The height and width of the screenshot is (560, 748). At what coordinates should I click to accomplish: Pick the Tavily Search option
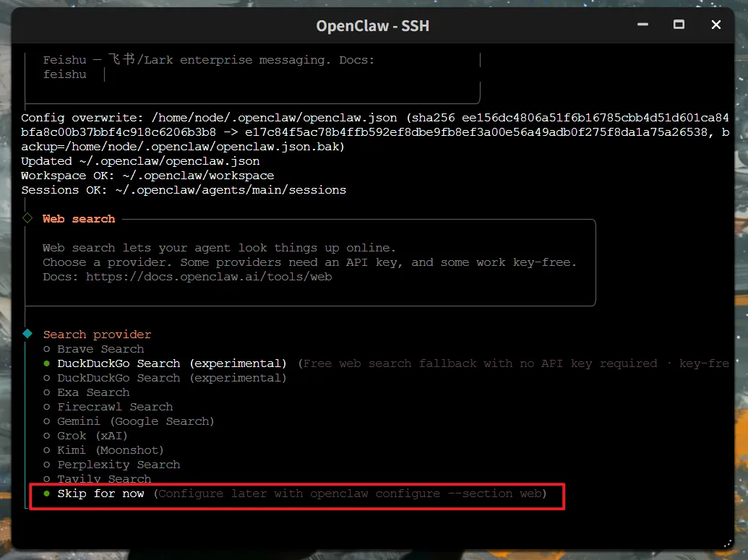point(98,479)
